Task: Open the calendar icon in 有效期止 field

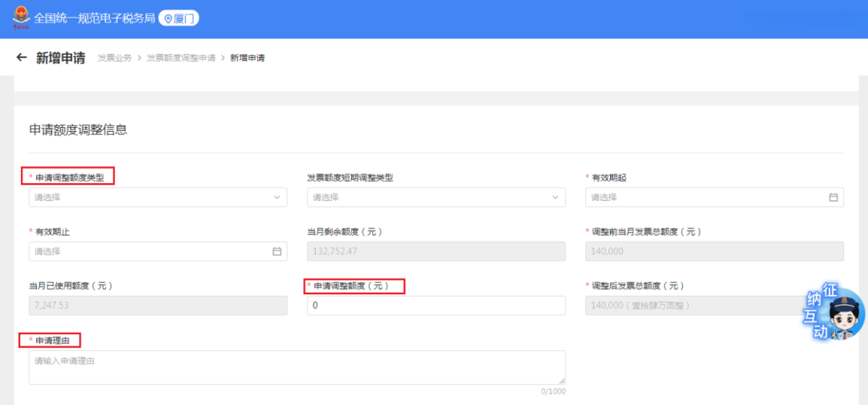Action: (x=276, y=252)
